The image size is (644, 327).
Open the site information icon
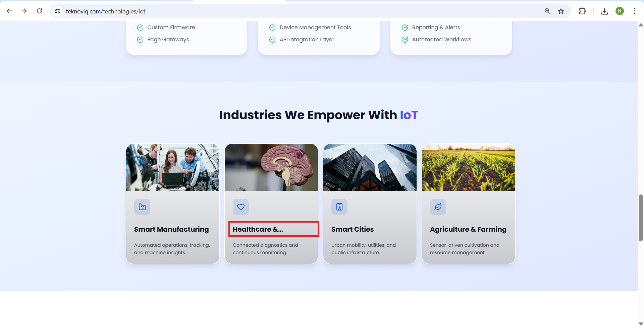57,11
